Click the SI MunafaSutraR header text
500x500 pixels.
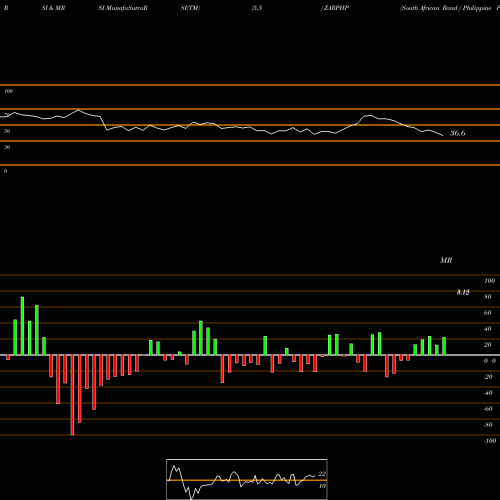123,8
